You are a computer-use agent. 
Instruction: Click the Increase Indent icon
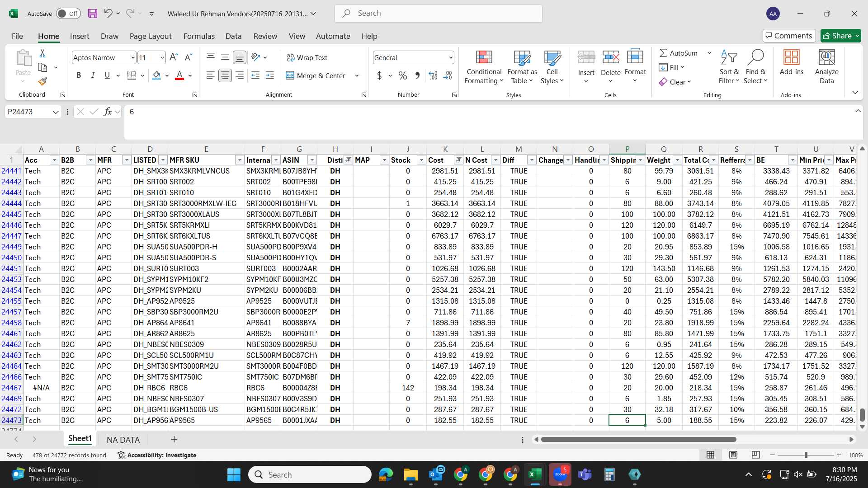[x=270, y=75]
